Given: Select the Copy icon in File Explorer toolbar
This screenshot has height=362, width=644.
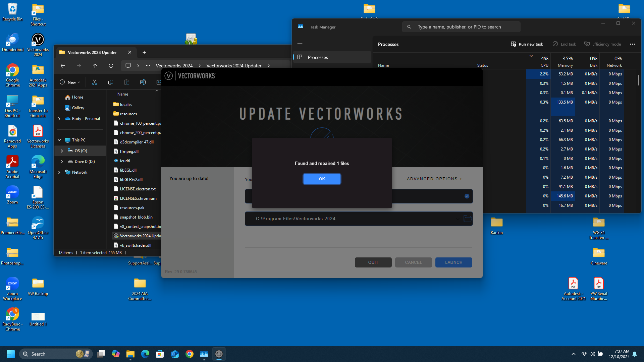Looking at the screenshot, I should (x=111, y=82).
